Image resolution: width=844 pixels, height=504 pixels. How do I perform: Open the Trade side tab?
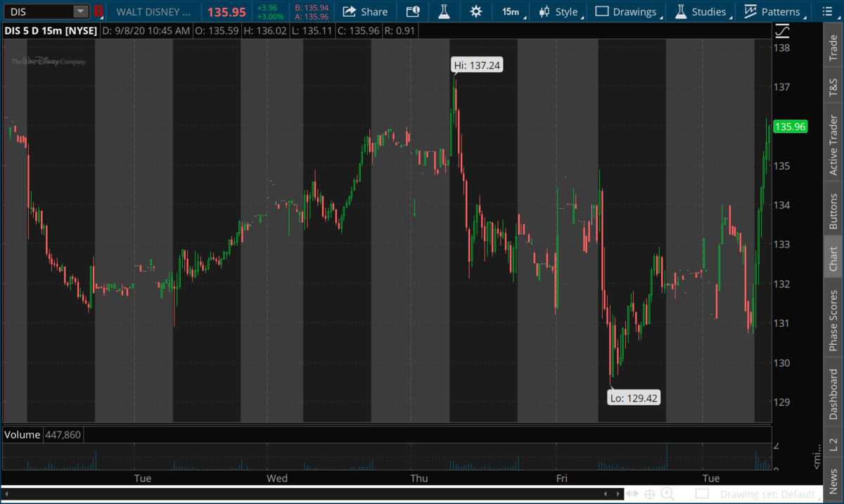click(834, 49)
